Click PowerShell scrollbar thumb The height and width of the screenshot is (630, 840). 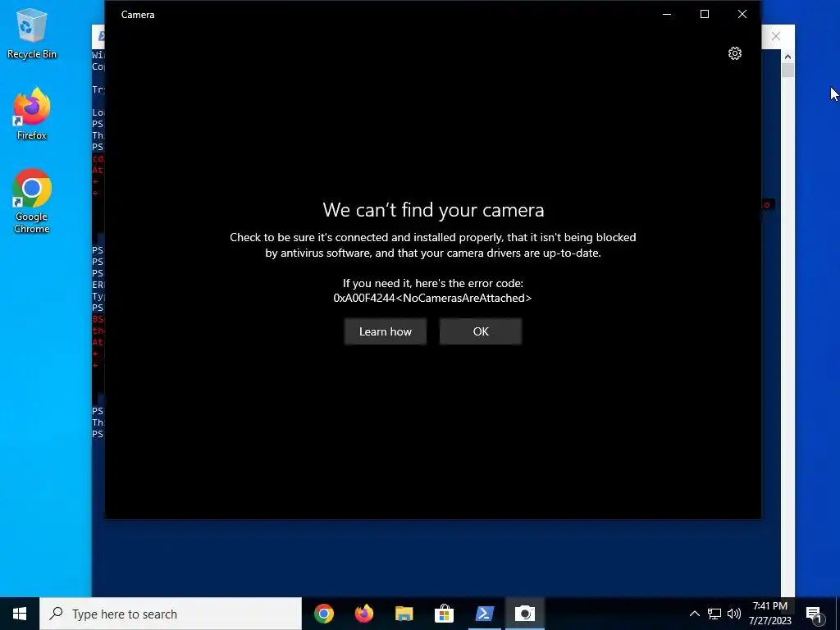pos(787,71)
